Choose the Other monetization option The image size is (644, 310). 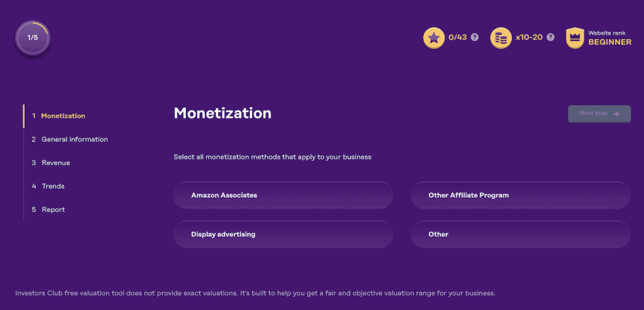click(x=520, y=234)
